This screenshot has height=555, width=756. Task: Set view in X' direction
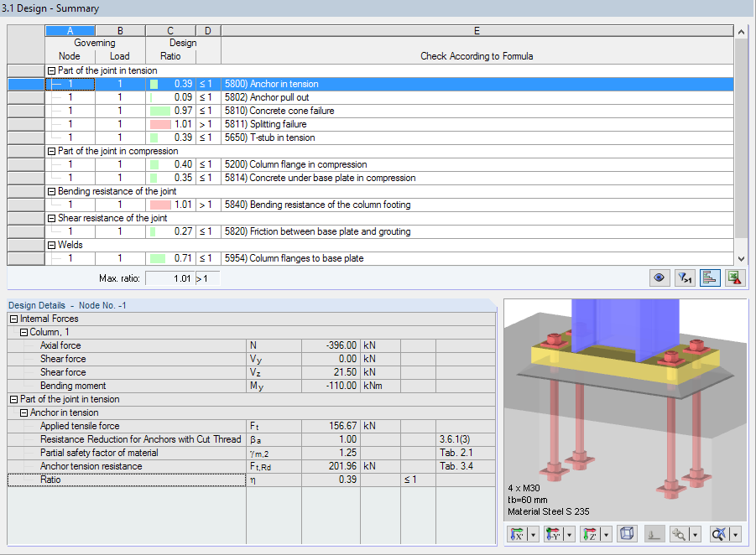point(518,534)
